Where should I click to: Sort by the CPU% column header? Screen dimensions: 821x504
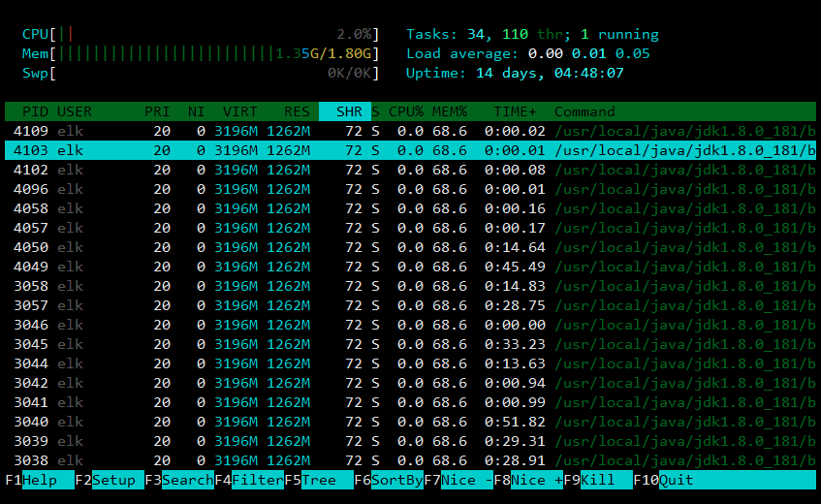pyautogui.click(x=406, y=111)
